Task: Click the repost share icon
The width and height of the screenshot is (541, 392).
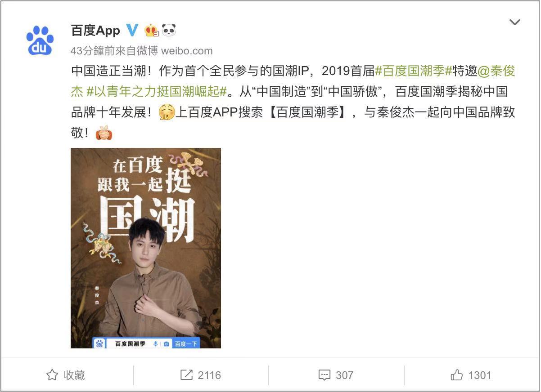Action: [186, 375]
